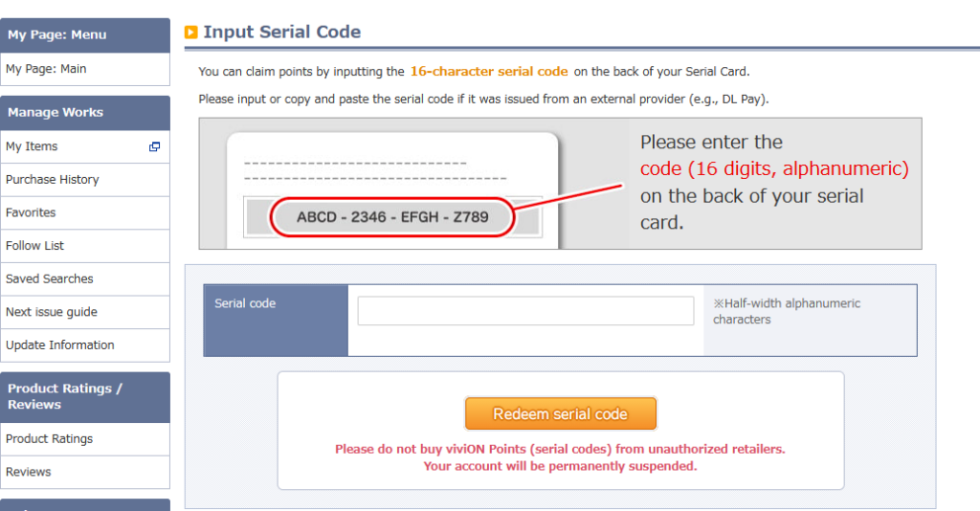The width and height of the screenshot is (980, 511).
Task: Focus the Serial code input field
Action: tap(525, 311)
